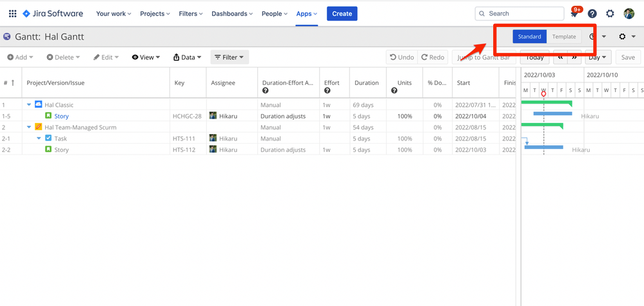644x306 pixels.
Task: Click the Redo button
Action: 433,57
